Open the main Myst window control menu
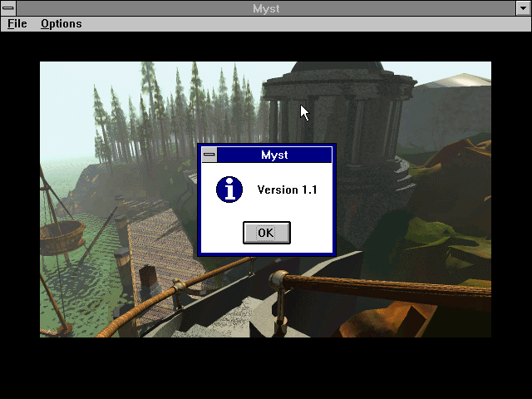Screen dimensions: 532x399 [x=8, y=8]
